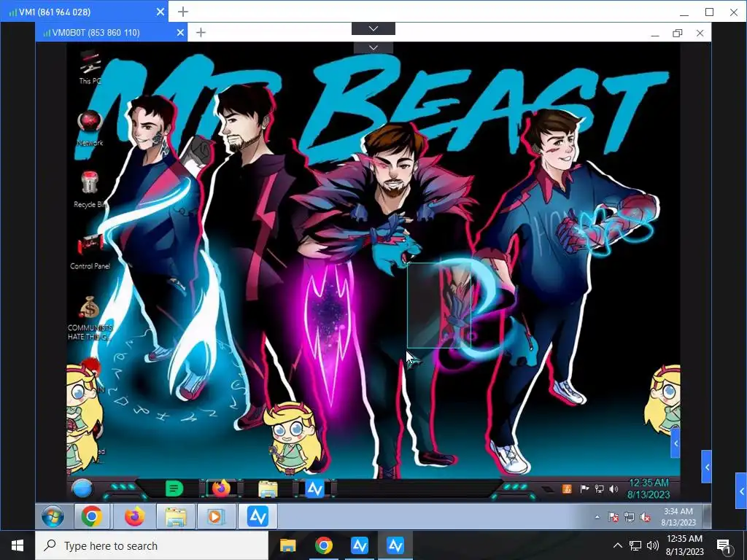Image resolution: width=747 pixels, height=560 pixels.
Task: Open Chrome on the Windows 7 taskbar
Action: tap(92, 517)
